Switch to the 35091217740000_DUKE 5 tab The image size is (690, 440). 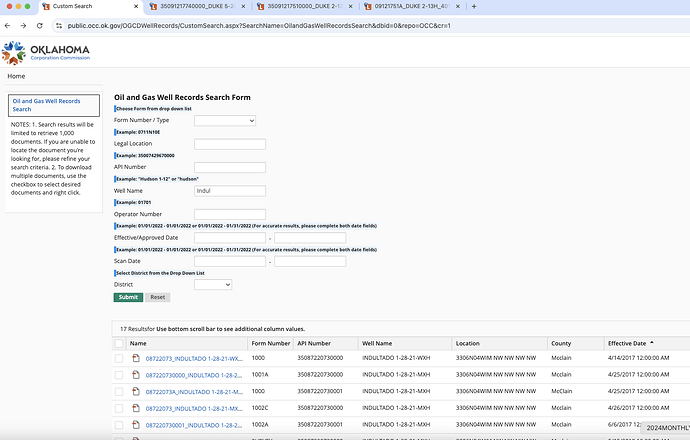pos(197,6)
